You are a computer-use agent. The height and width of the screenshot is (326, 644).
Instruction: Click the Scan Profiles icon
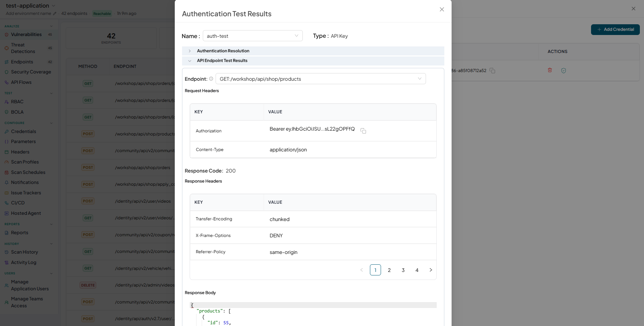pyautogui.click(x=7, y=162)
